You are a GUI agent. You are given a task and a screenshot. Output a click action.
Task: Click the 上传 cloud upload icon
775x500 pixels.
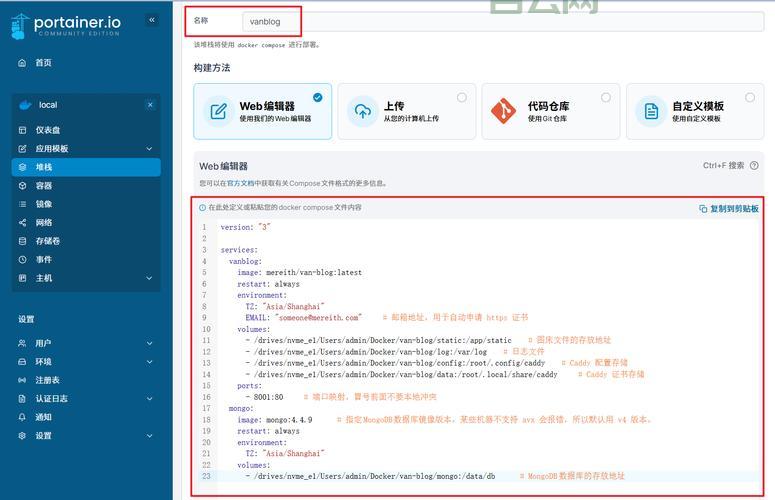coord(363,111)
